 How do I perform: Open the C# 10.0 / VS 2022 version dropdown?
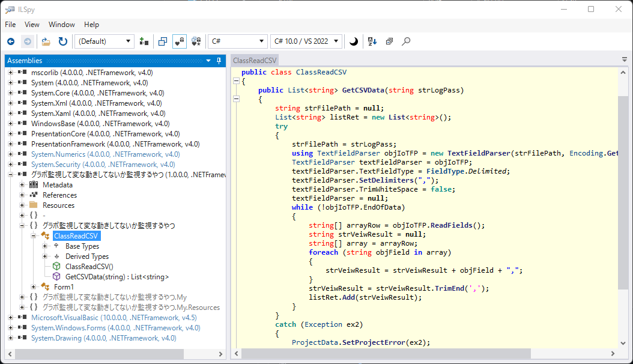pos(306,41)
